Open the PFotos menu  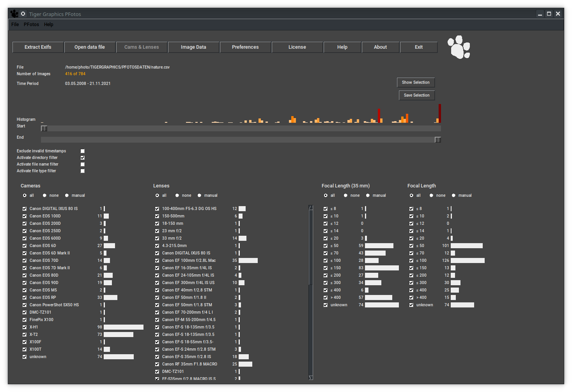point(31,25)
